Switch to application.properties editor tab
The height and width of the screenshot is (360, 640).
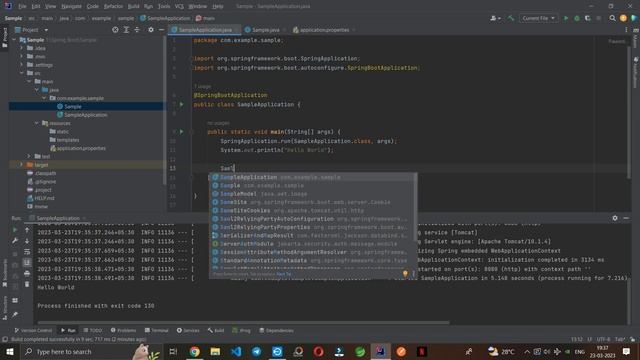[323, 30]
